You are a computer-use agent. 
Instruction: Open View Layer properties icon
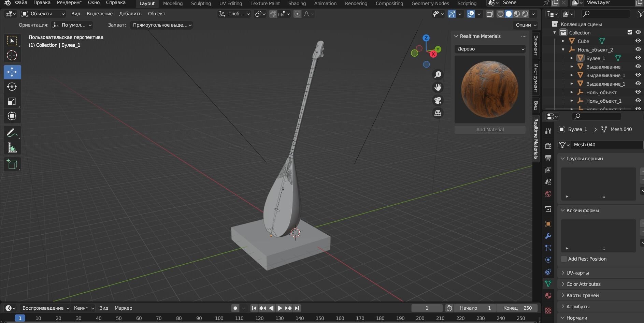click(x=548, y=170)
